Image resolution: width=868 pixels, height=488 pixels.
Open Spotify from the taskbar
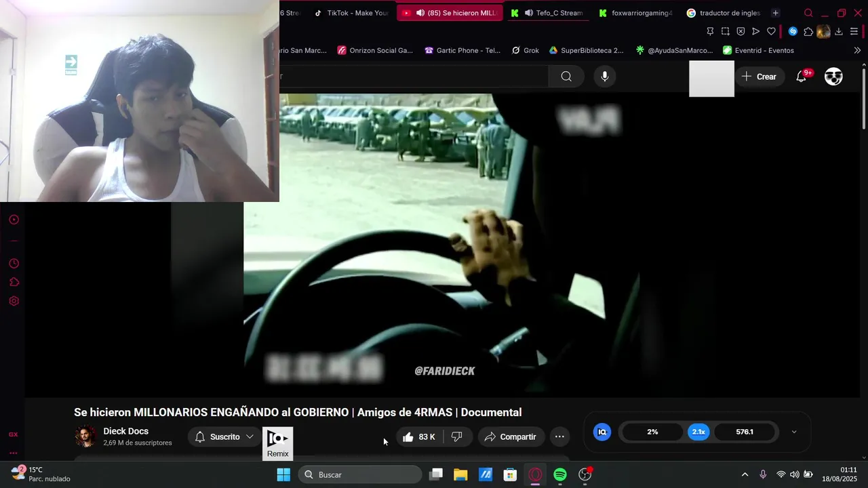(x=560, y=474)
